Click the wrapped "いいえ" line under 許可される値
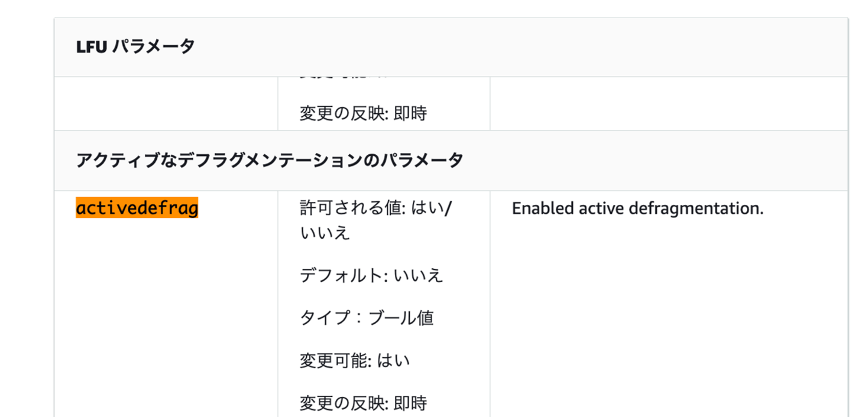Screen dimensions: 868x417 tap(325, 233)
